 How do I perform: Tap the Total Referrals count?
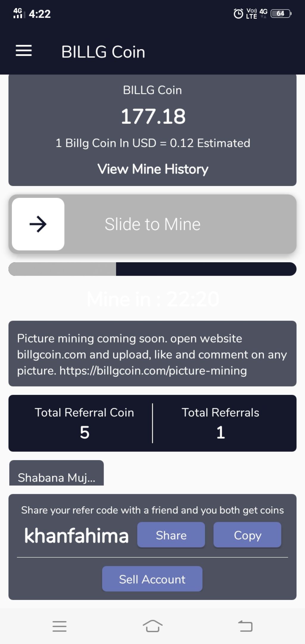[x=220, y=432]
